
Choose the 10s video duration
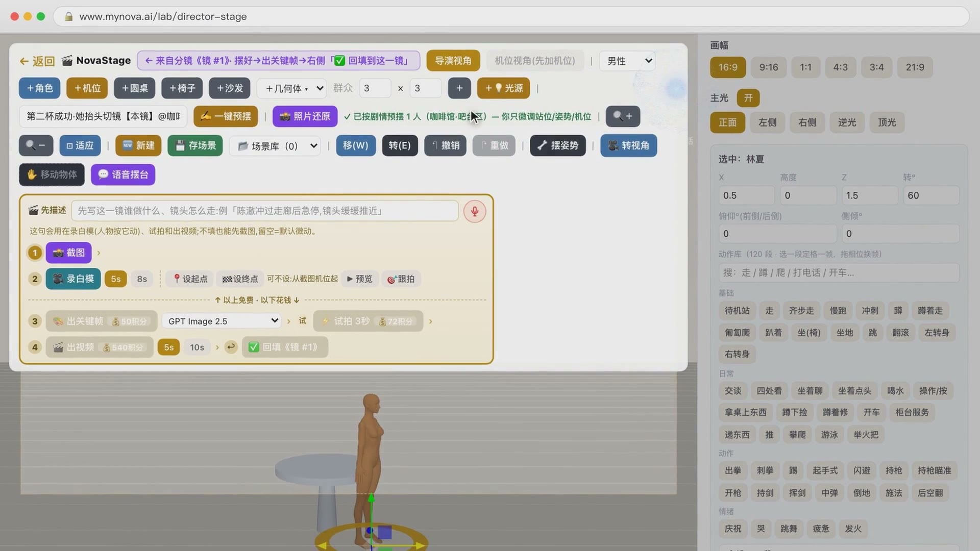(197, 347)
